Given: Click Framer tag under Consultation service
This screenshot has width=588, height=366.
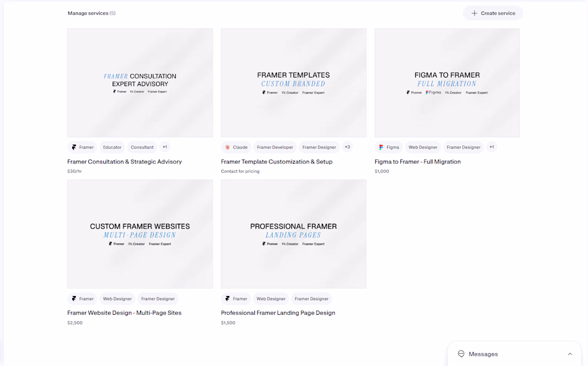Looking at the screenshot, I should (x=82, y=147).
